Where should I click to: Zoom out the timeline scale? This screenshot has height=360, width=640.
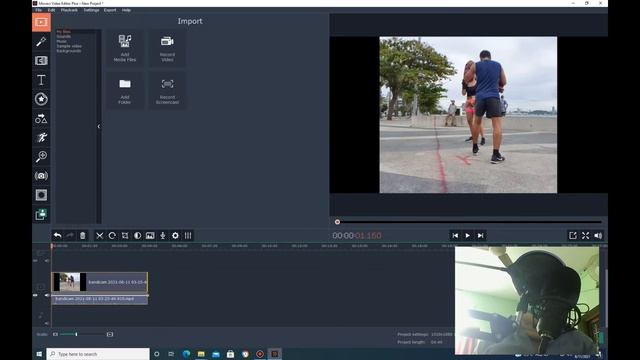[56, 334]
